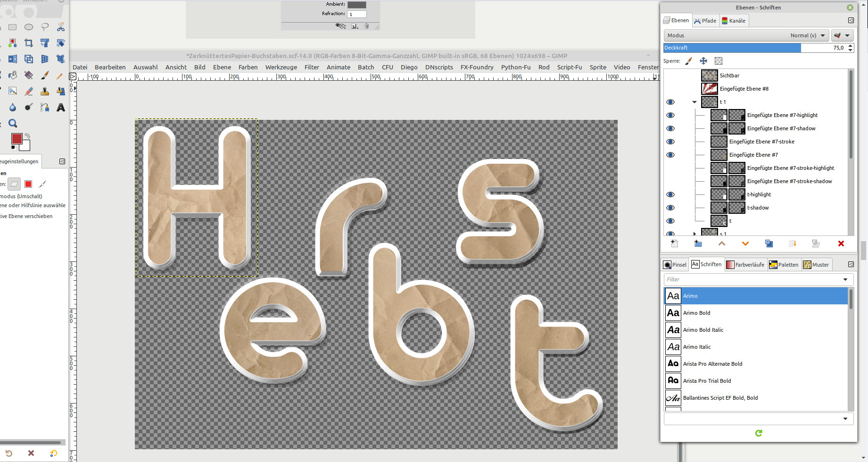The height and width of the screenshot is (462, 868).
Task: Open the font tag dropdown below list
Action: coord(845,419)
